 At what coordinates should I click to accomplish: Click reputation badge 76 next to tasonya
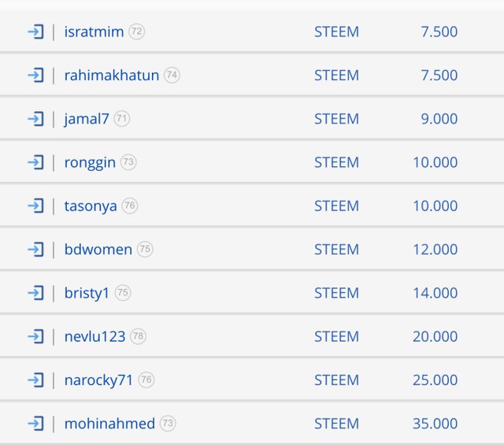pyautogui.click(x=129, y=206)
